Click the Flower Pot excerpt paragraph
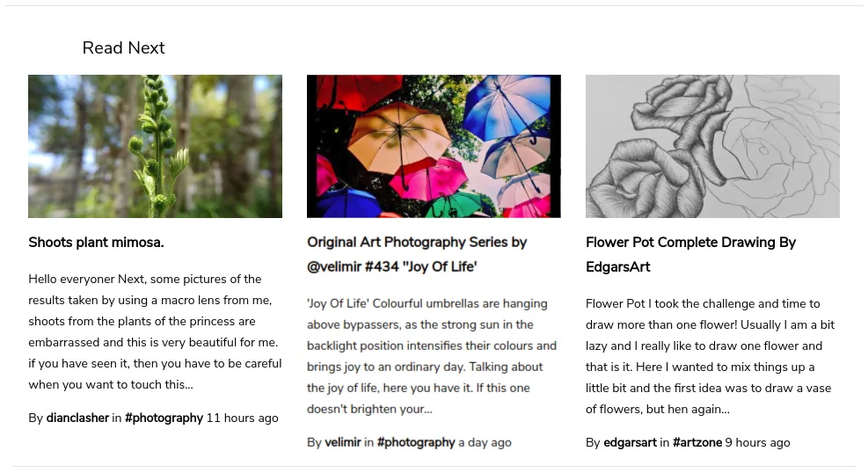The image size is (868, 473). click(x=711, y=356)
